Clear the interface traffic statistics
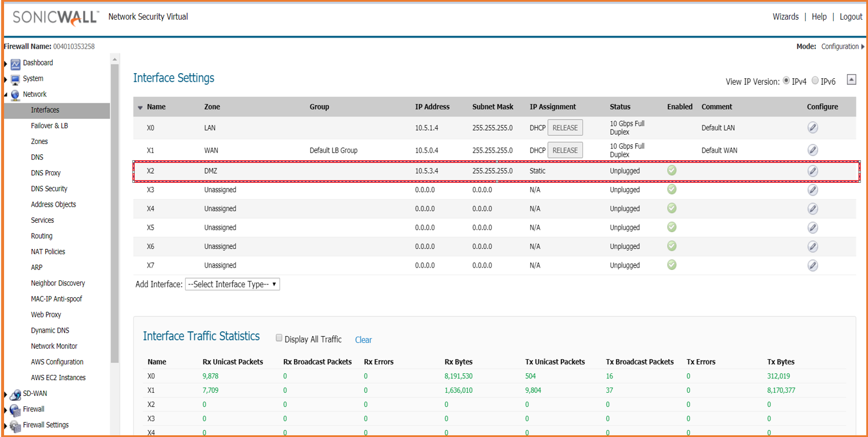868x437 pixels. click(363, 340)
